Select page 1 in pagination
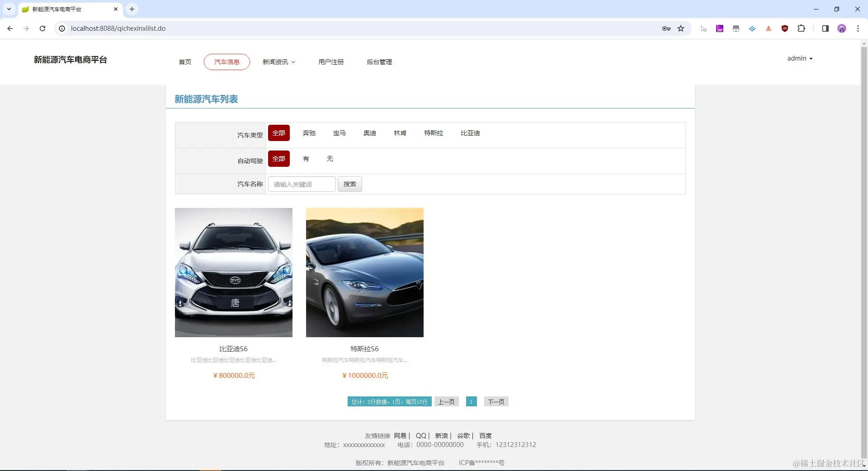Viewport: 868px width, 471px height. click(x=472, y=402)
